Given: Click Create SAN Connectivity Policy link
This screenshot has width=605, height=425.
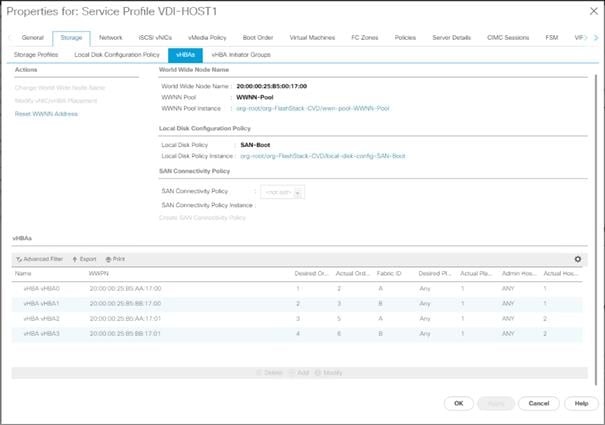Looking at the screenshot, I should [x=202, y=218].
